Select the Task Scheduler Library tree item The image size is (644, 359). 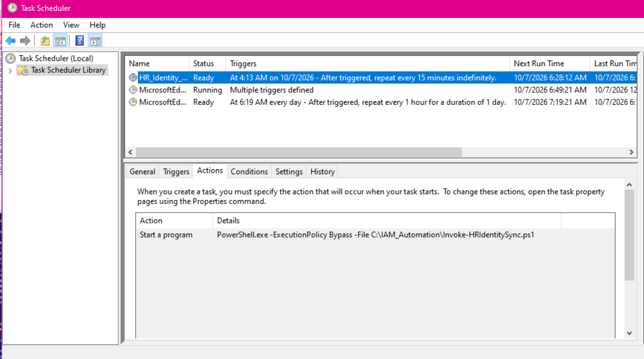tap(68, 70)
